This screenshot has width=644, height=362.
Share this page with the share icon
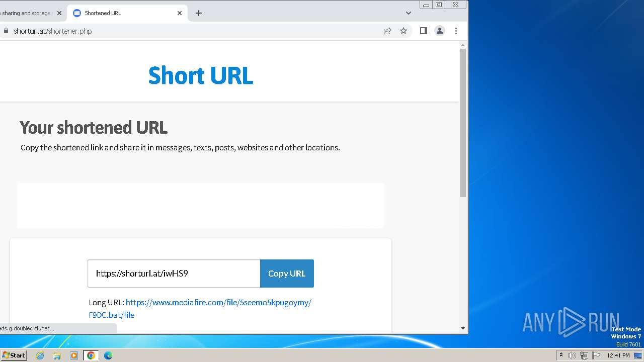pyautogui.click(x=387, y=31)
